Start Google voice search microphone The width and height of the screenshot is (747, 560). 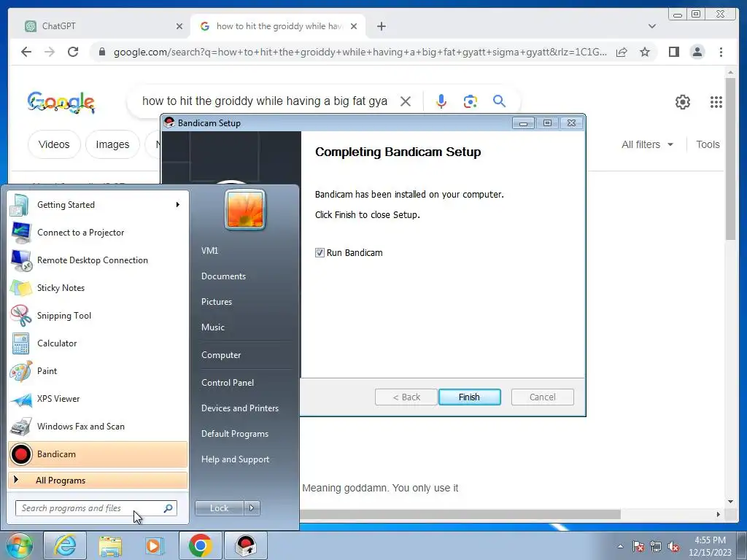pyautogui.click(x=441, y=101)
